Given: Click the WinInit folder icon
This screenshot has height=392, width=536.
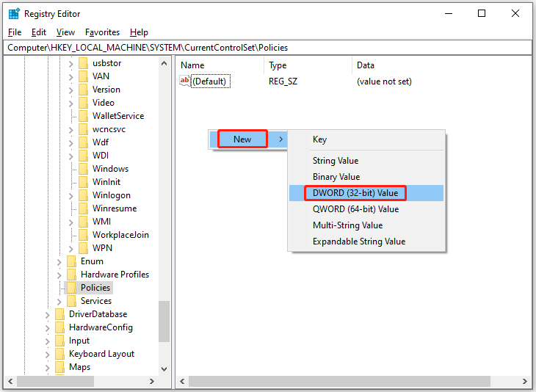Looking at the screenshot, I should [84, 182].
